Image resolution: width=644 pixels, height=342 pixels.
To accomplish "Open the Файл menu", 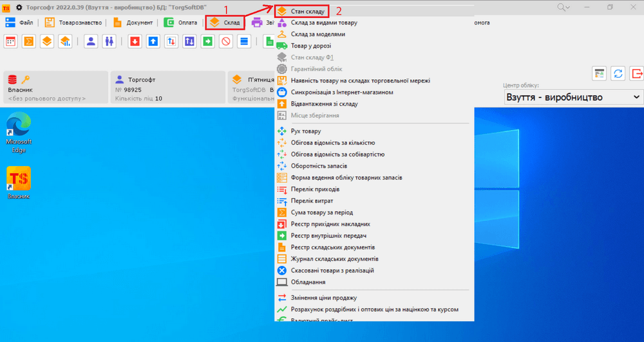I will point(20,23).
